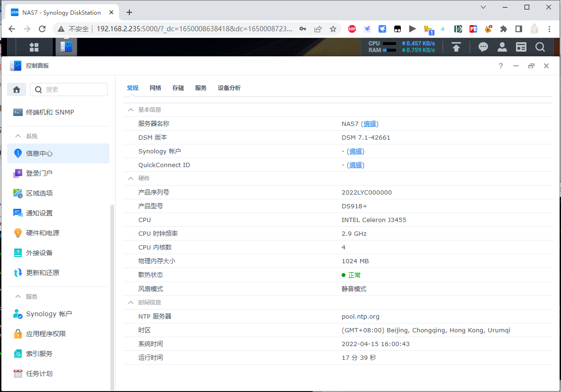This screenshot has height=392, width=561.
Task: Open the DSM upload queue icon
Action: point(456,47)
